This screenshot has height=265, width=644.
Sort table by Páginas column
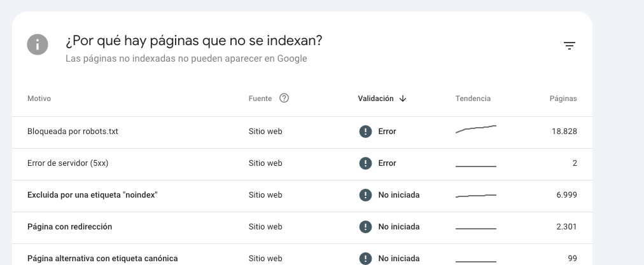[563, 99]
